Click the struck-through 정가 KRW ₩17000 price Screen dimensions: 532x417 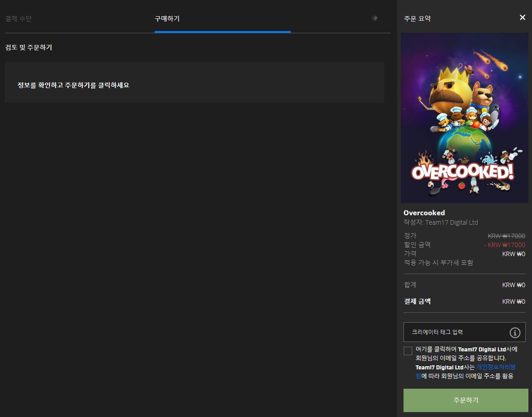pyautogui.click(x=506, y=236)
